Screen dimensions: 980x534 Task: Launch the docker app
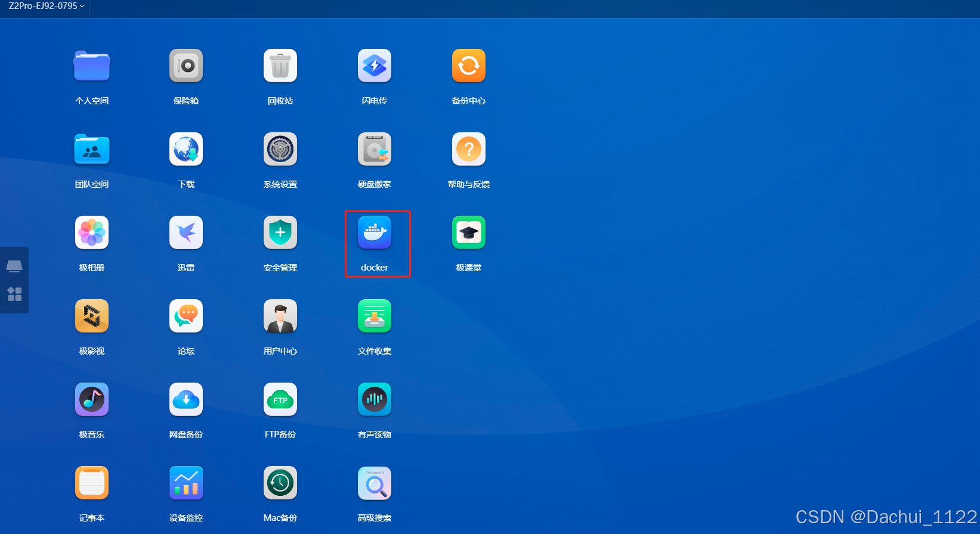[375, 232]
